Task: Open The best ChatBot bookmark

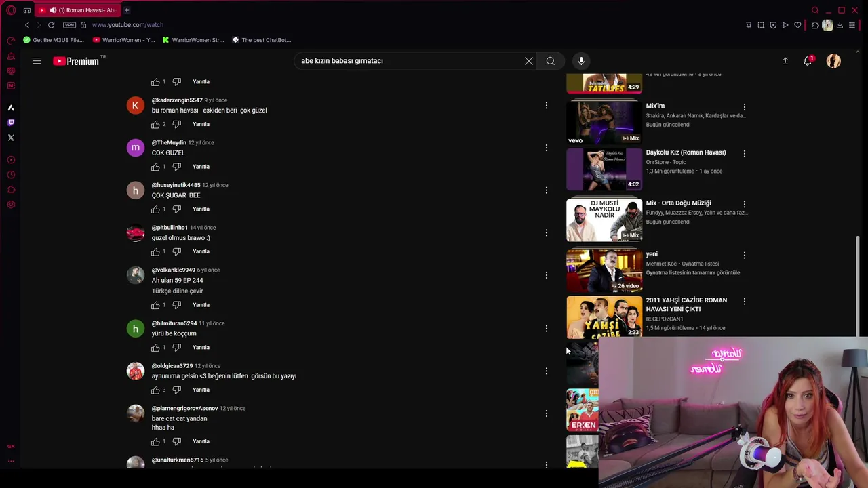Action: 262,40
